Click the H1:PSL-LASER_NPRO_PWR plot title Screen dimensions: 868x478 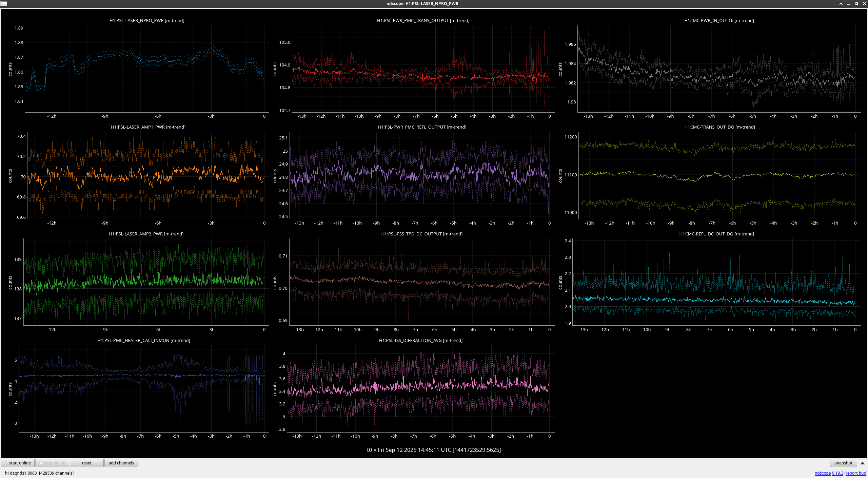[147, 20]
